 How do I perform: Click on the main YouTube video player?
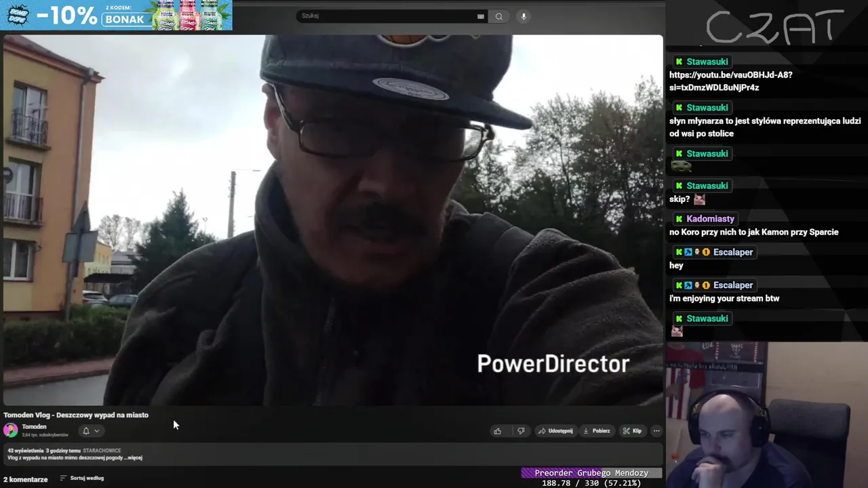(332, 220)
